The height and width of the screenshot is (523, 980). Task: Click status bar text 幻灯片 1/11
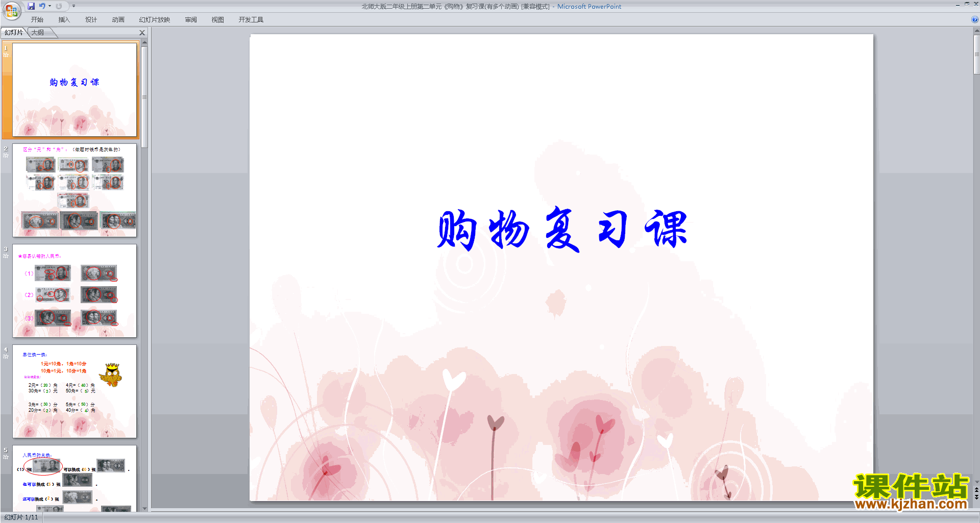pos(21,517)
